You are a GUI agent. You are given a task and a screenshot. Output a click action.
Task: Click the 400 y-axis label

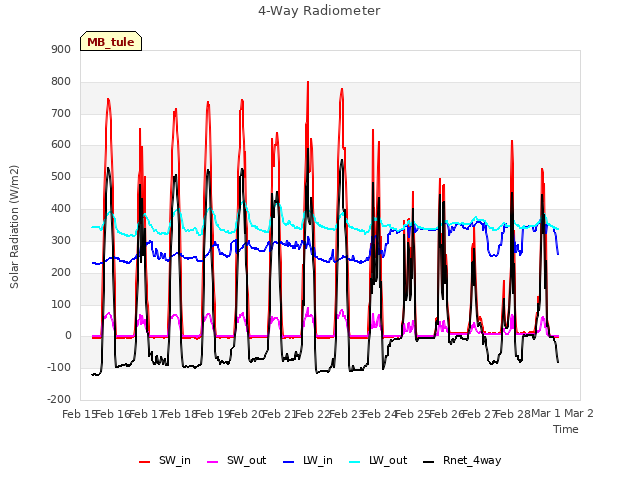click(x=61, y=209)
